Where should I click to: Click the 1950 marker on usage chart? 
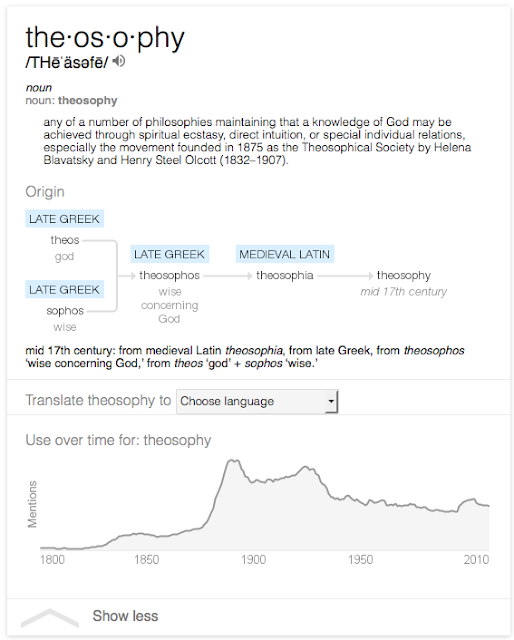tap(360, 559)
